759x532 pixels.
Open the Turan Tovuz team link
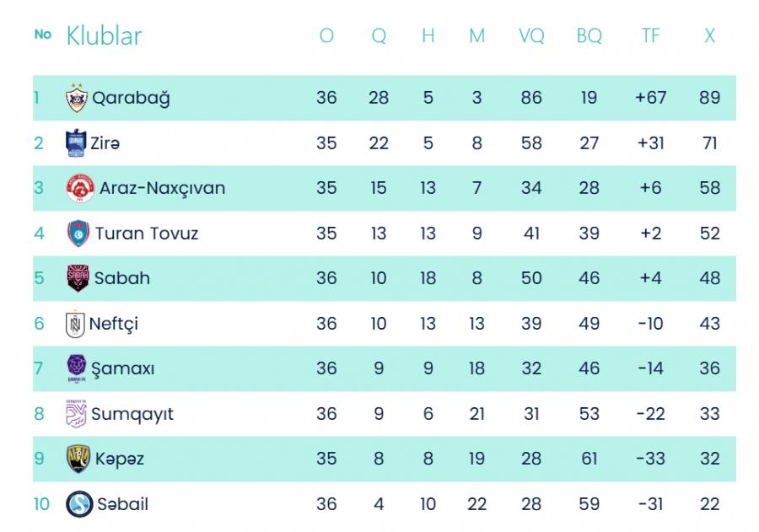click(147, 234)
